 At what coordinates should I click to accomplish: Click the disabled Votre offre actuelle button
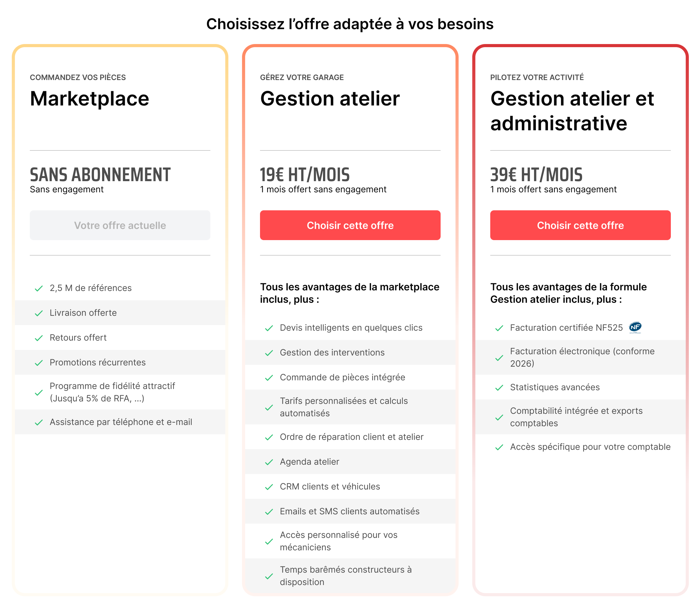(x=120, y=225)
